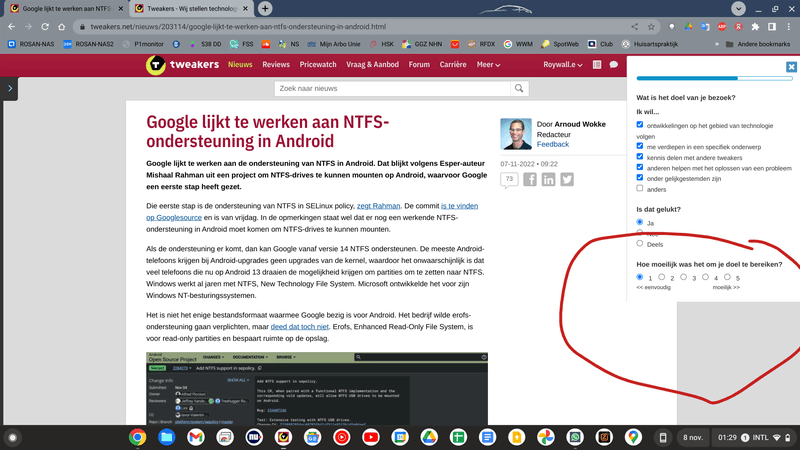Viewport: 800px width, 450px height.
Task: Share the article on Twitter
Action: coord(567,180)
